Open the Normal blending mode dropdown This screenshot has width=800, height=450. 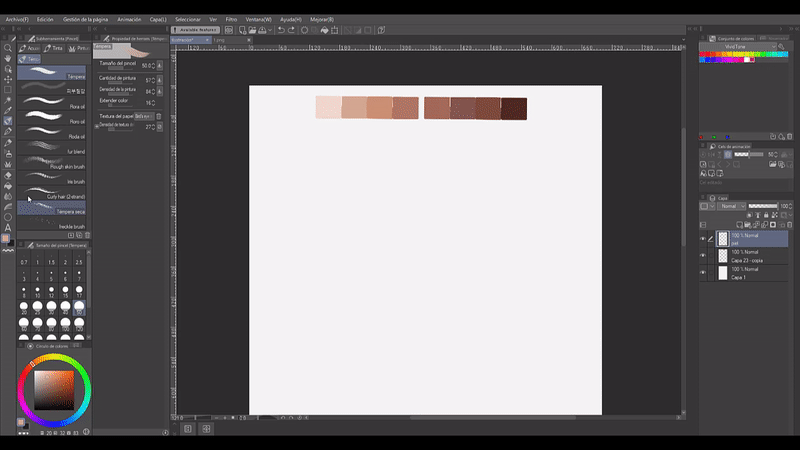pos(732,206)
